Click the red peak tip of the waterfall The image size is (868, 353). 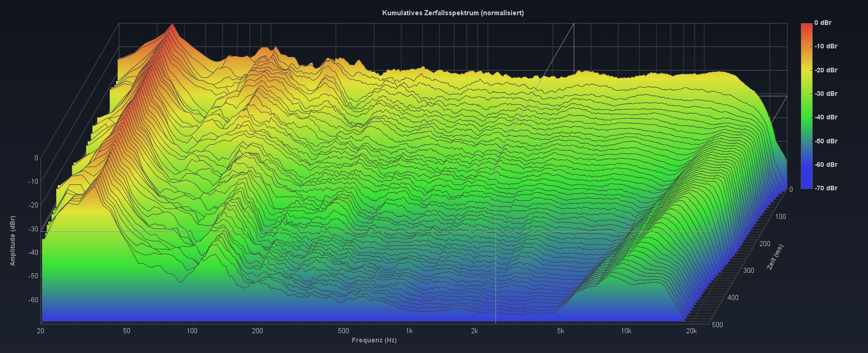[x=172, y=25]
